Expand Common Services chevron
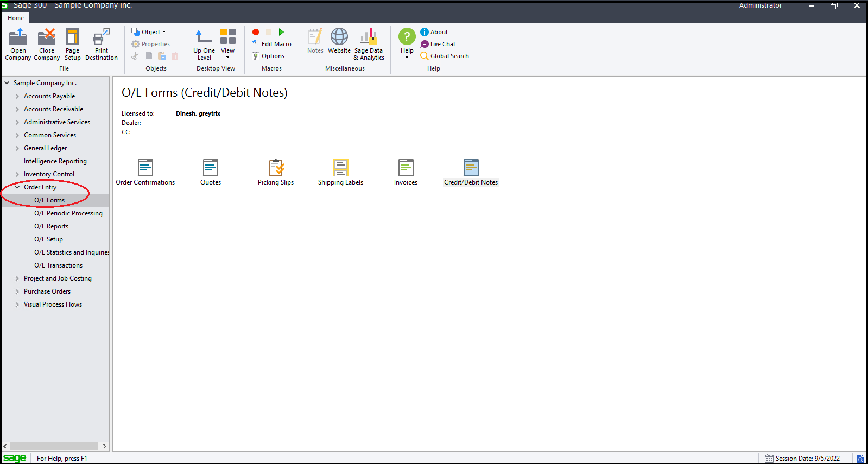Viewport: 868px width, 464px height. pyautogui.click(x=17, y=135)
